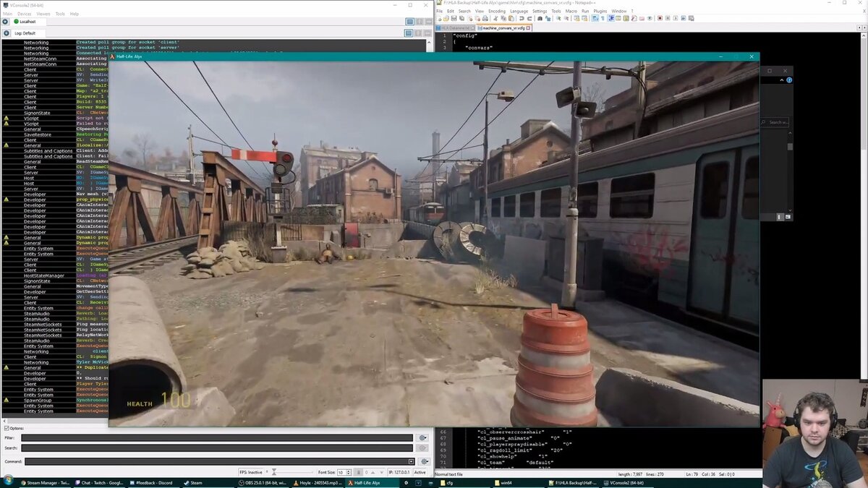Click the Zoom In icon in Notepad++ toolbar
Viewport: 868px width, 488px height.
point(558,18)
